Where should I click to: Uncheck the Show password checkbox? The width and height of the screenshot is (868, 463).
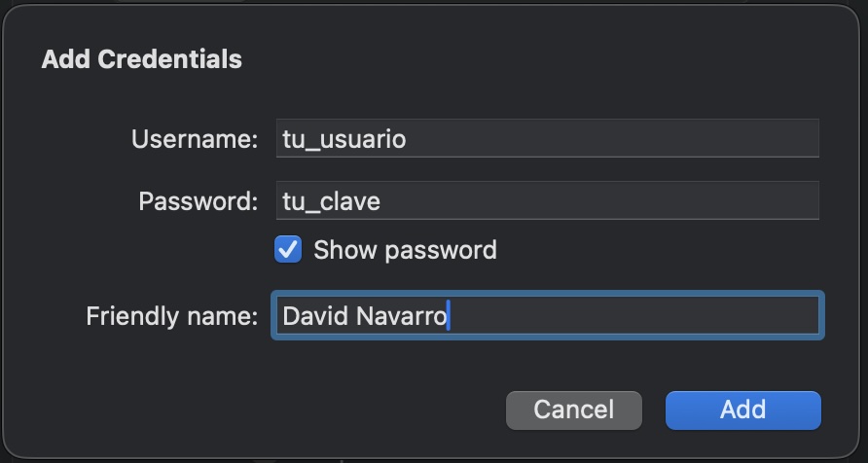[x=288, y=250]
